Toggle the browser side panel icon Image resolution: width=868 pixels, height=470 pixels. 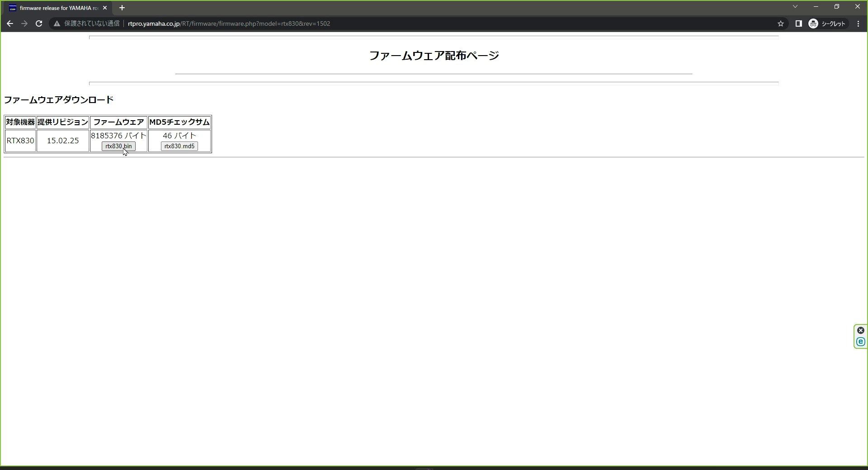pyautogui.click(x=798, y=23)
